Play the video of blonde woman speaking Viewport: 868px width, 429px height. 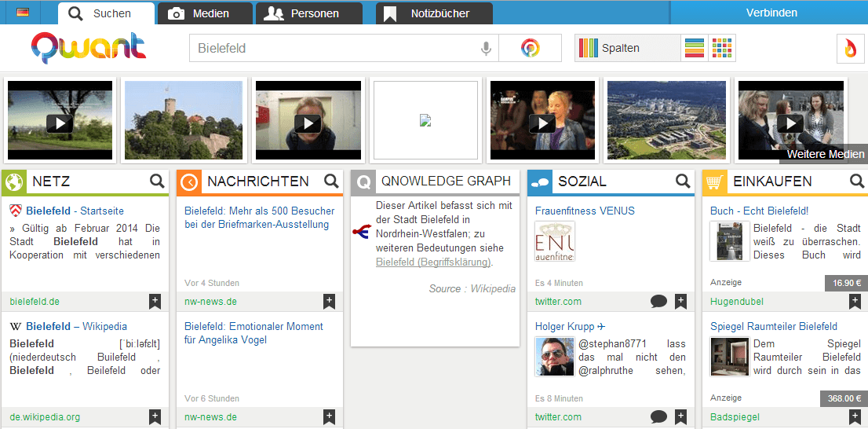point(542,120)
